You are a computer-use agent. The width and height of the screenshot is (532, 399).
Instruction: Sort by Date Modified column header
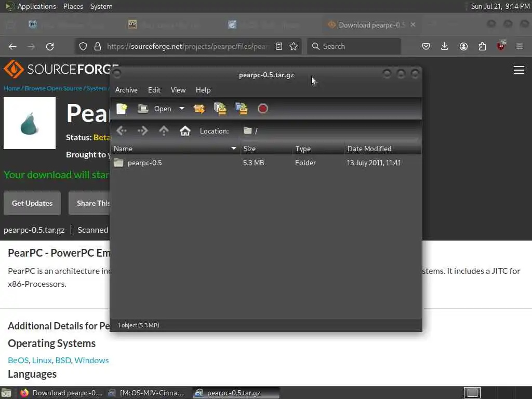coord(383,149)
